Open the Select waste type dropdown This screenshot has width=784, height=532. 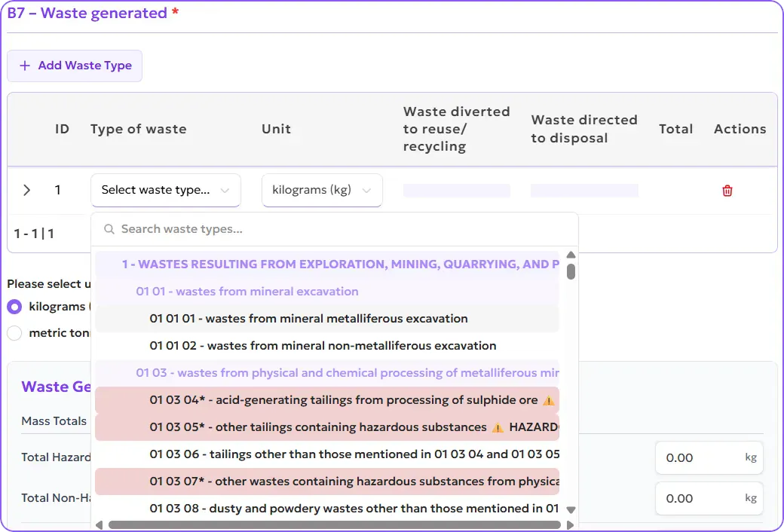tap(166, 190)
